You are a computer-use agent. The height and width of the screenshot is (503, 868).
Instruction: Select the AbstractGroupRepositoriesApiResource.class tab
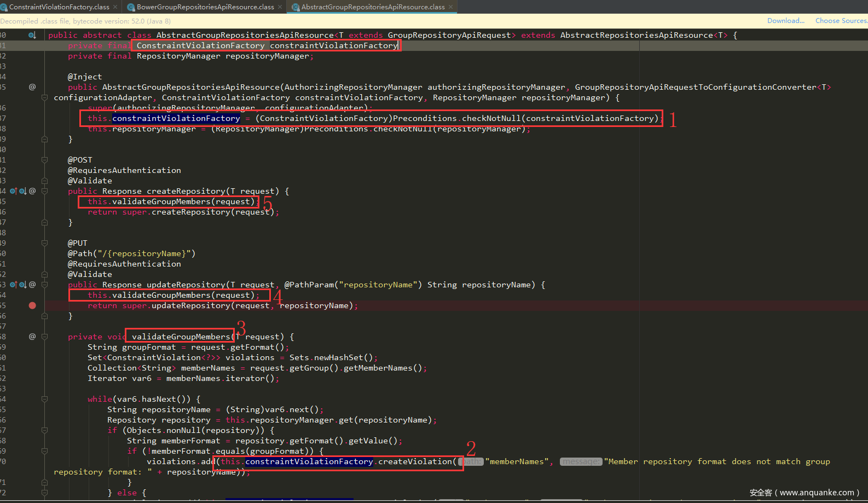coord(373,7)
